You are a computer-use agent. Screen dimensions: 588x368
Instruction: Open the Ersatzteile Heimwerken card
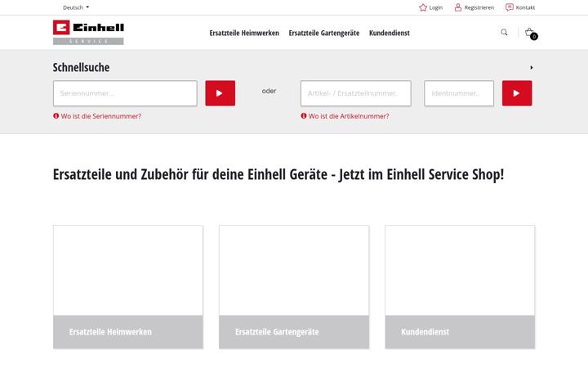(x=128, y=287)
